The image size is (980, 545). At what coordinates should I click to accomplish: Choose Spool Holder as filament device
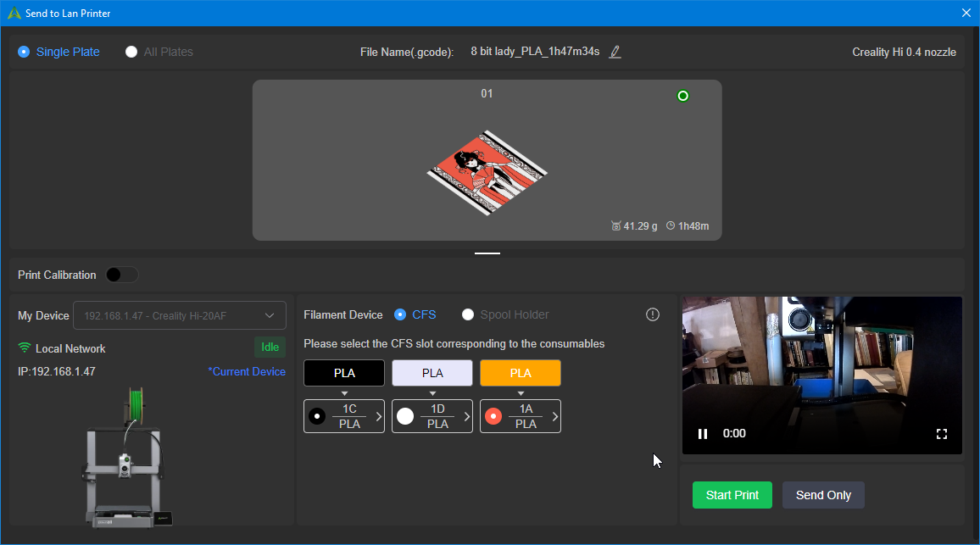505,315
